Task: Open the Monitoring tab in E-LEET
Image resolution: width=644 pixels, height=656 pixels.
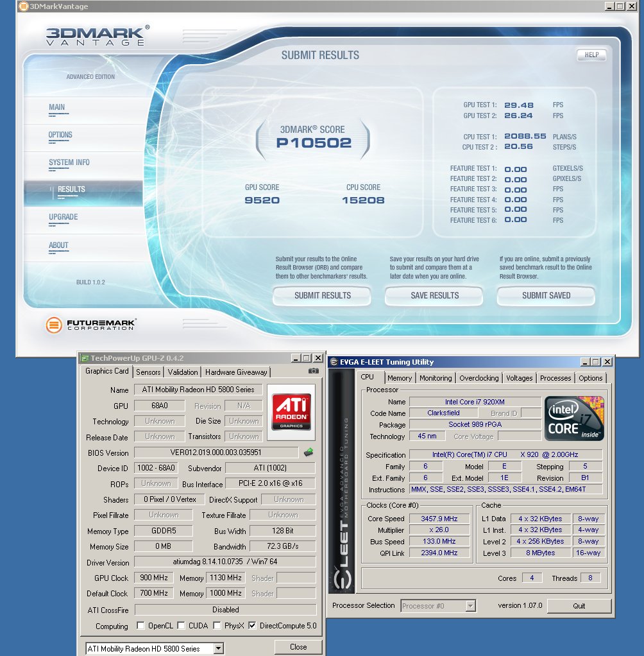Action: pos(436,378)
